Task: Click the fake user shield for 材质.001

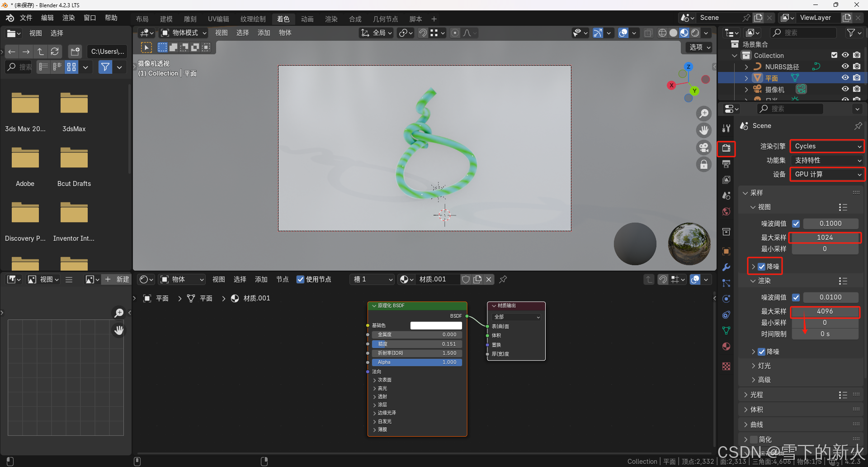Action: tap(466, 279)
